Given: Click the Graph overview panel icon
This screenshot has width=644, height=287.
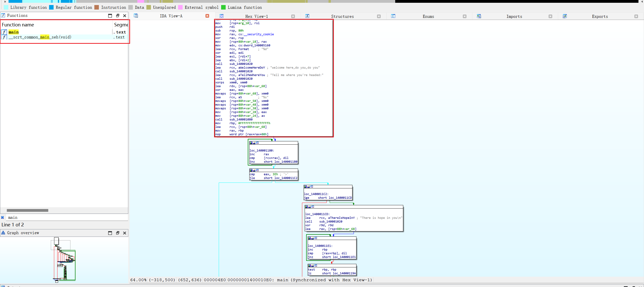Looking at the screenshot, I should (x=3, y=233).
